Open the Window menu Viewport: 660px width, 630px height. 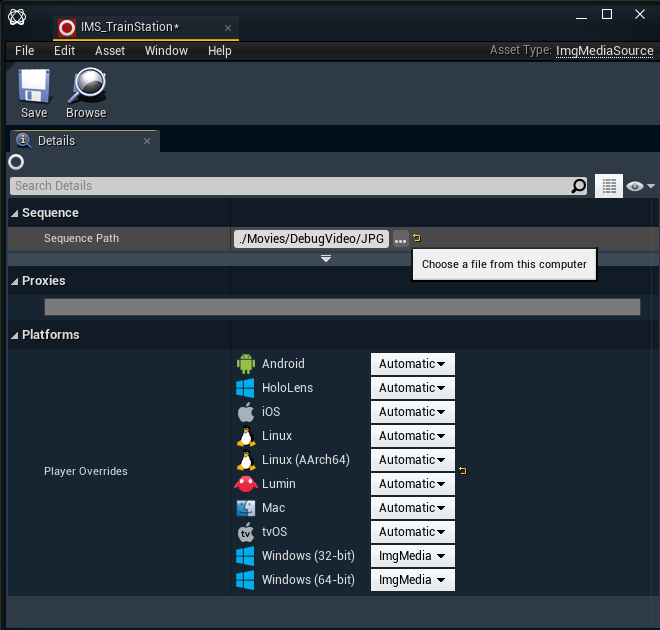166,51
